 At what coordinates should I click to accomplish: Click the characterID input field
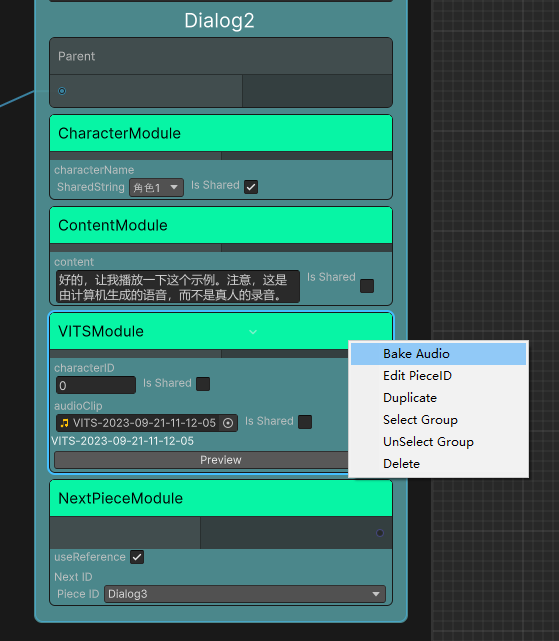(x=96, y=385)
